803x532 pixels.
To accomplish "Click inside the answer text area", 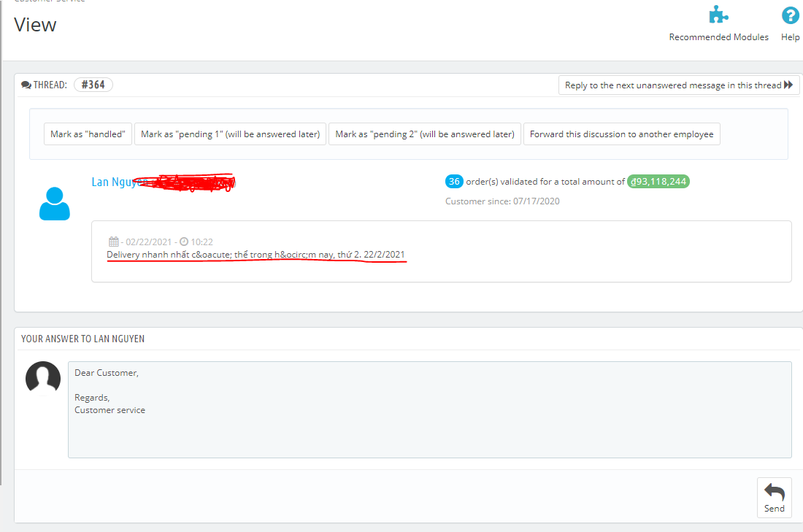I will click(430, 409).
